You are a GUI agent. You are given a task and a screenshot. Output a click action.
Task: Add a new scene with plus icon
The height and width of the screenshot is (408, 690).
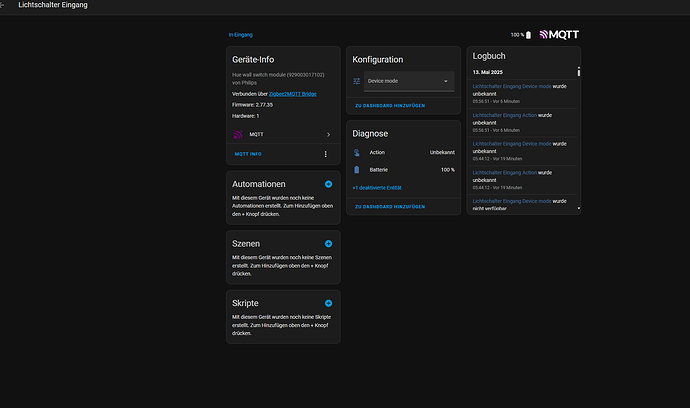pyautogui.click(x=328, y=243)
